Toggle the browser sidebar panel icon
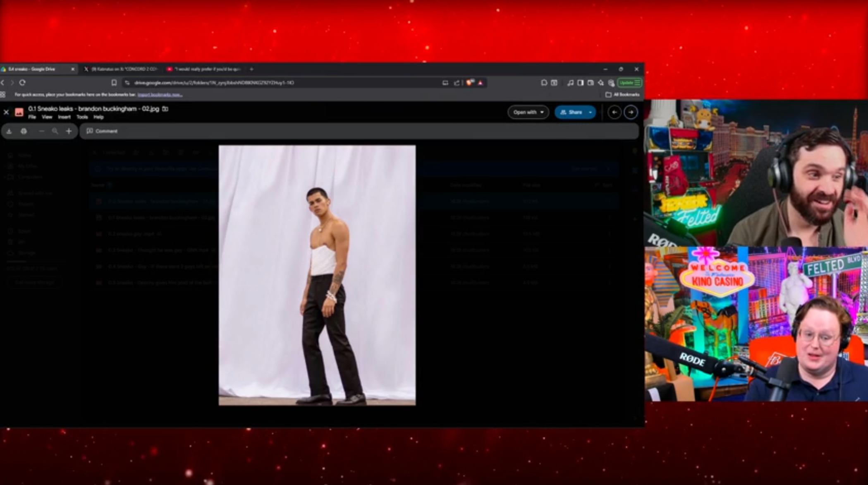868x485 pixels. [581, 83]
